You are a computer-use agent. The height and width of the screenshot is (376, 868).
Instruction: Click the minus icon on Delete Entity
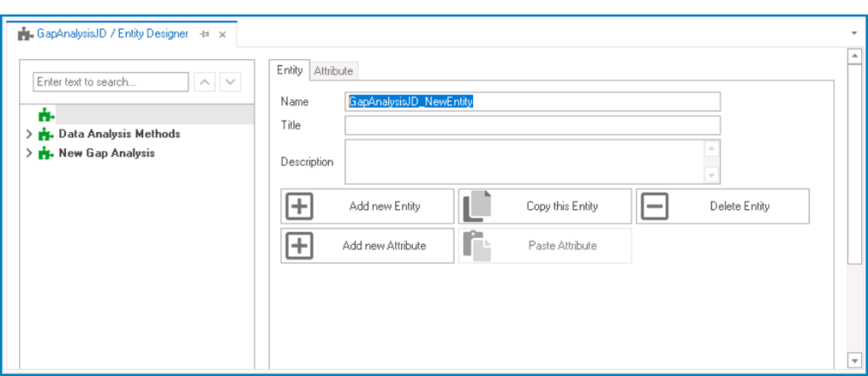coord(654,207)
